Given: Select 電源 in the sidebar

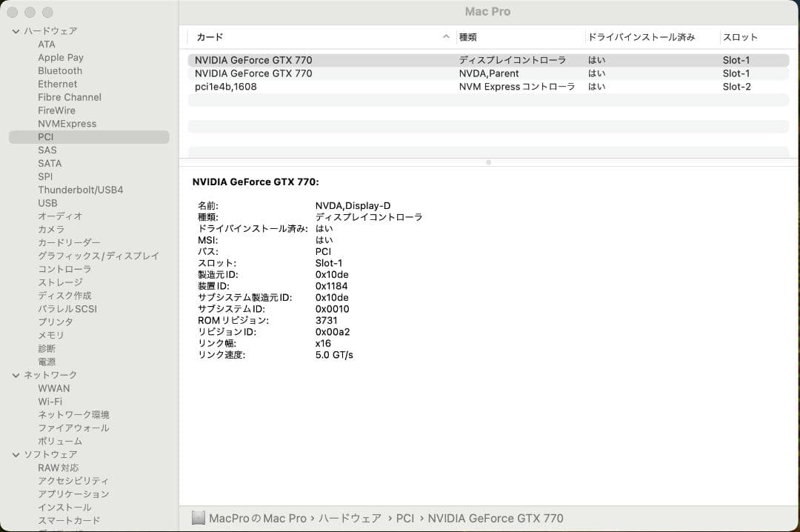Looking at the screenshot, I should (47, 362).
